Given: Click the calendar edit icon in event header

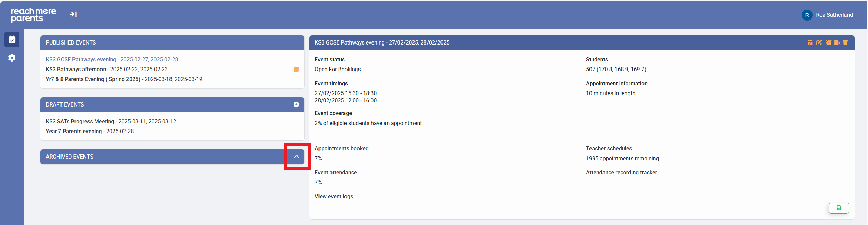Looking at the screenshot, I should click(810, 42).
